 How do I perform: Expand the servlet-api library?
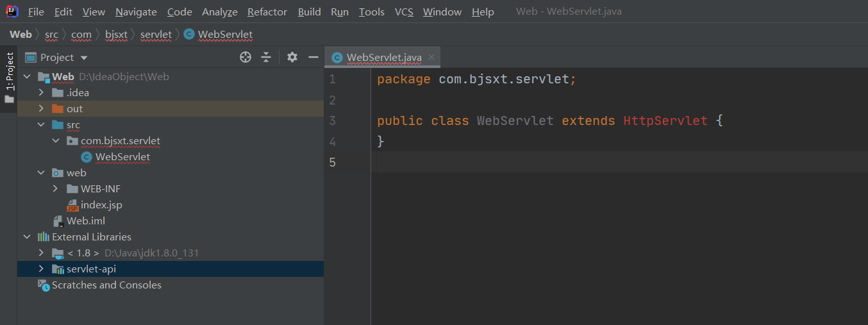click(x=42, y=269)
